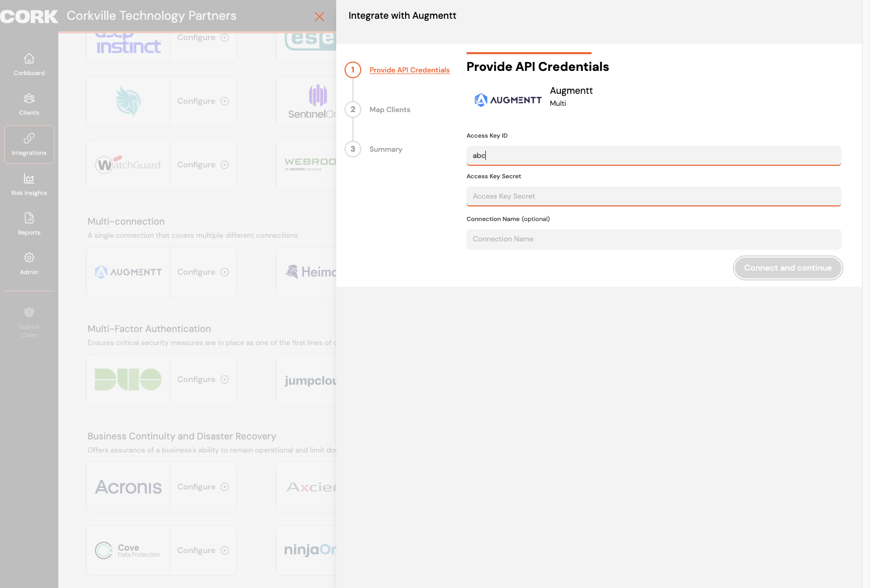The image size is (870, 588).
Task: Click the ninjaOne integration card
Action: click(306, 550)
